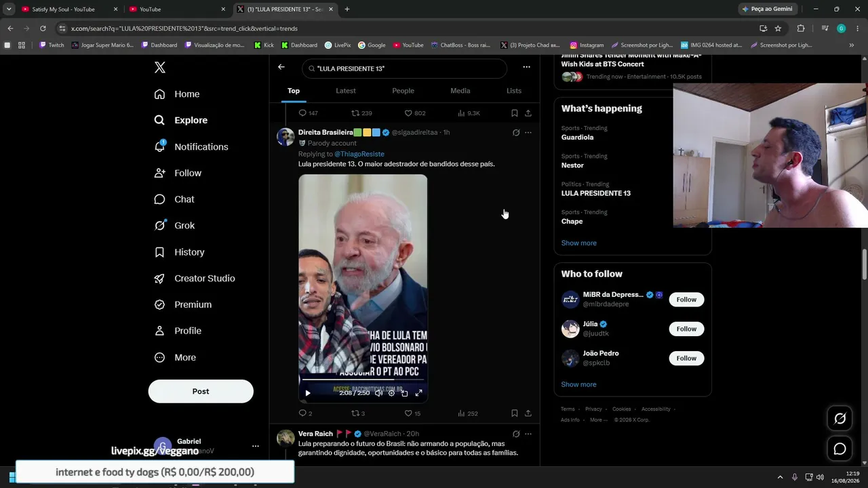Click the X logo in the sidebar
The height and width of the screenshot is (488, 868).
click(160, 67)
